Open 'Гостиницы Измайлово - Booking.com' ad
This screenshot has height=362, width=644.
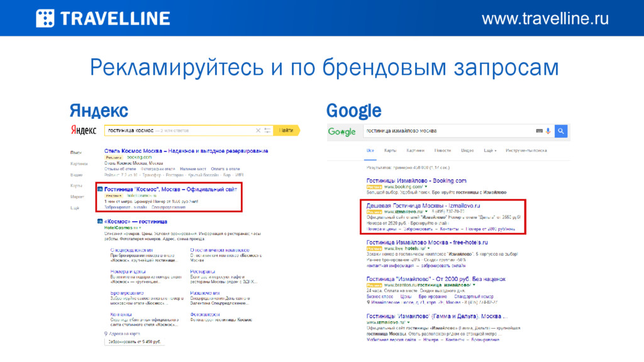click(x=416, y=180)
